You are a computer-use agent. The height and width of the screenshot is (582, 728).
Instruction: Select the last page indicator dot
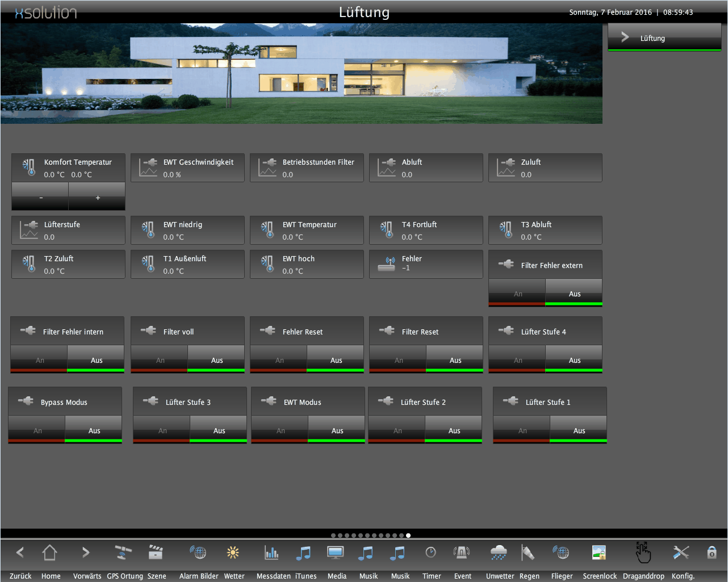(408, 535)
